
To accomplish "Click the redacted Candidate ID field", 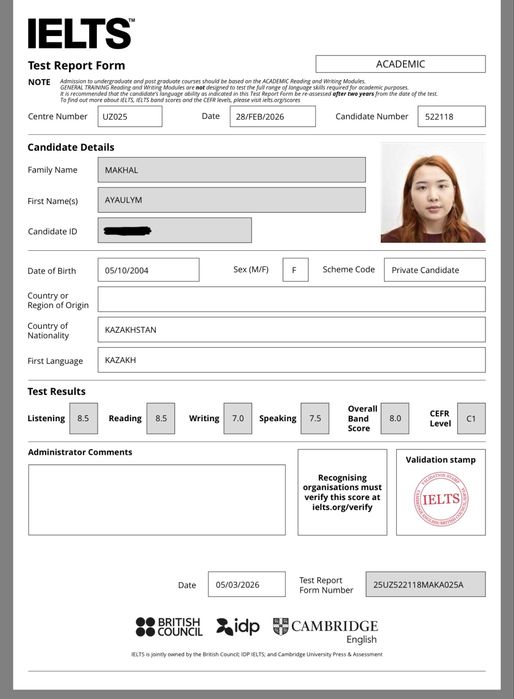I will [x=174, y=230].
